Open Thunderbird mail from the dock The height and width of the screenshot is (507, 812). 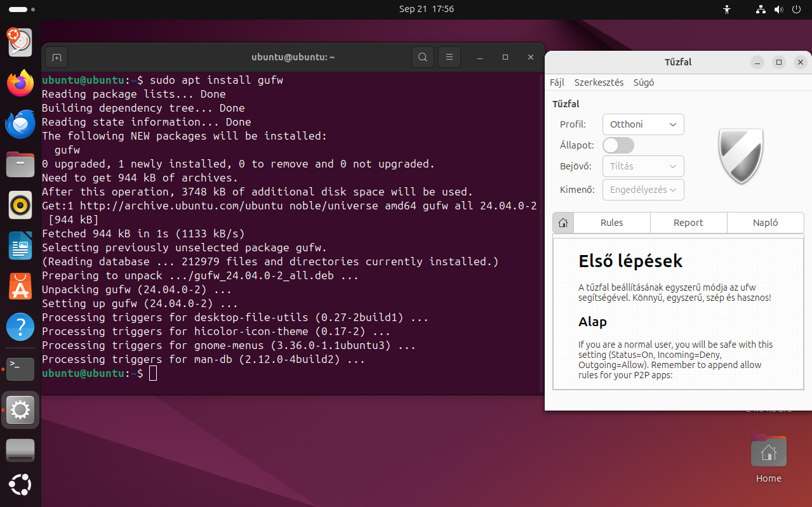pos(20,124)
